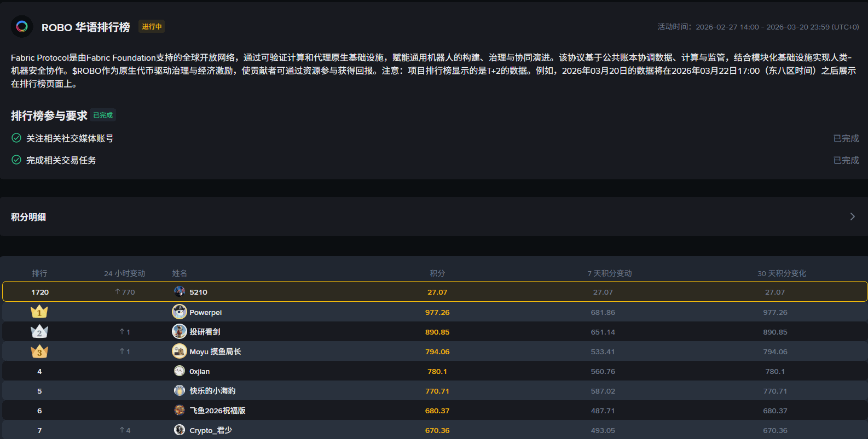This screenshot has width=868, height=439.
Task: Open the Moyu 摸鱼局长 user name
Action: 216,352
